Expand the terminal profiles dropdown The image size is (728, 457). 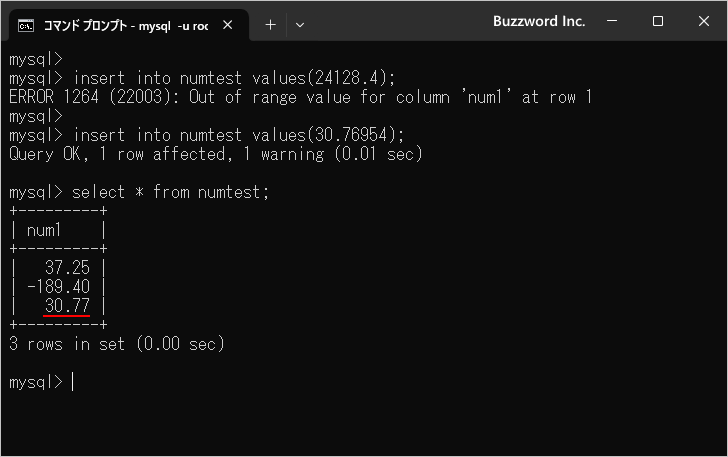coord(300,25)
